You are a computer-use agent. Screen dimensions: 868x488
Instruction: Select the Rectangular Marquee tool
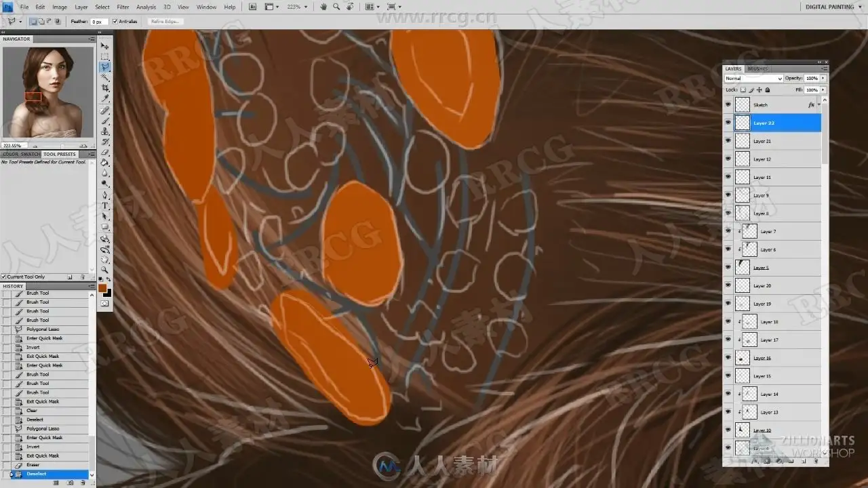pyautogui.click(x=105, y=56)
